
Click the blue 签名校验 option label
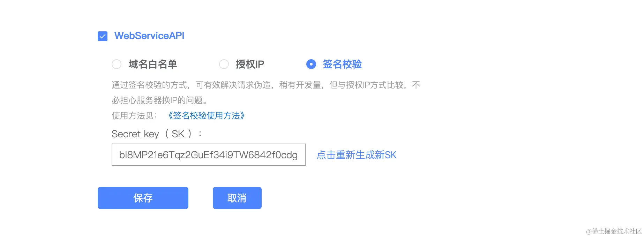click(x=342, y=64)
